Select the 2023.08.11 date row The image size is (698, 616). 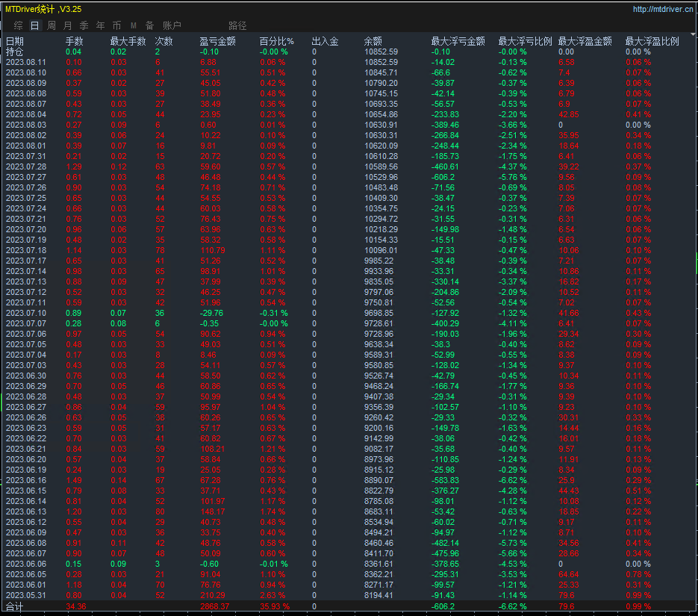coord(25,63)
